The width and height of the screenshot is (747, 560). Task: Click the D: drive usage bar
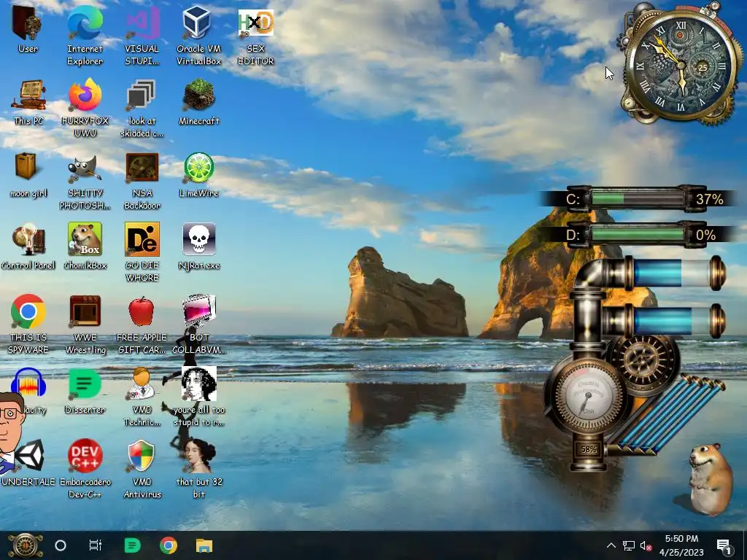tap(638, 235)
